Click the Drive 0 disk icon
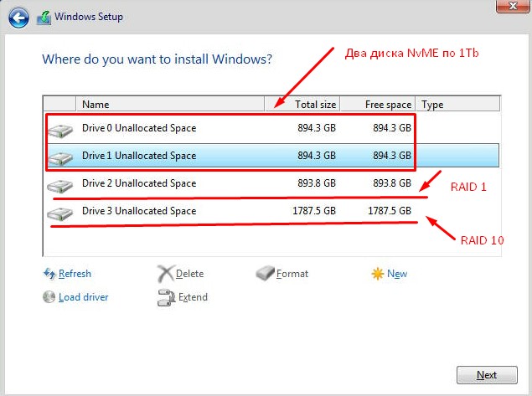532x396 pixels. [x=60, y=130]
